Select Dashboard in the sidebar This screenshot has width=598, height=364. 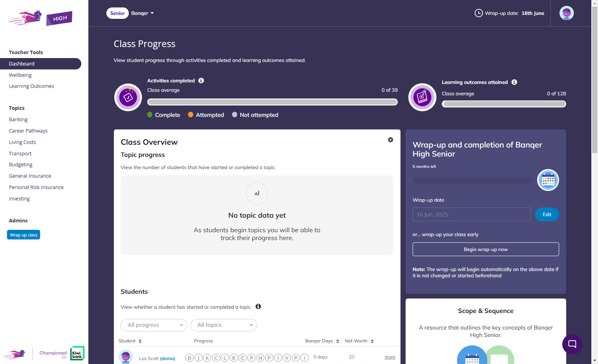coord(40,64)
